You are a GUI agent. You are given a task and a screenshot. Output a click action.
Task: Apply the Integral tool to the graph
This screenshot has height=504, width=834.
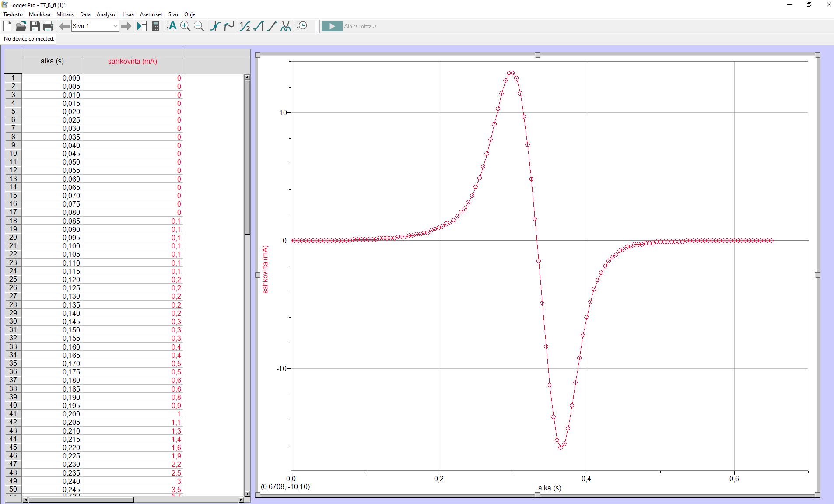(x=258, y=26)
